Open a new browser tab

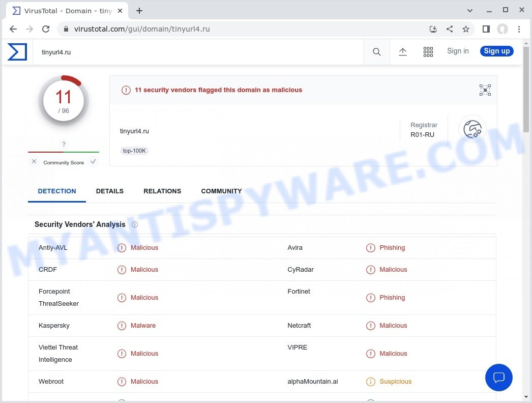pyautogui.click(x=139, y=11)
